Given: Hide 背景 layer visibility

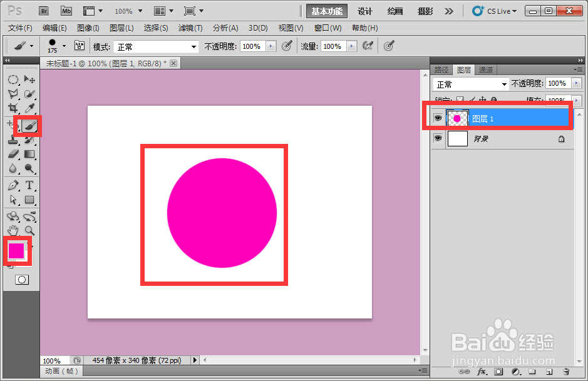Looking at the screenshot, I should tap(438, 139).
